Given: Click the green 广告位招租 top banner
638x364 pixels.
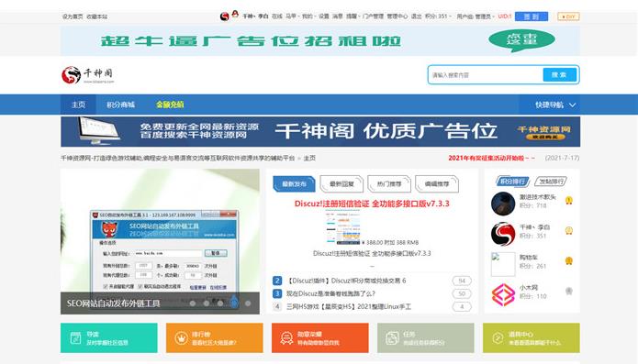Looking at the screenshot, I should [320, 41].
